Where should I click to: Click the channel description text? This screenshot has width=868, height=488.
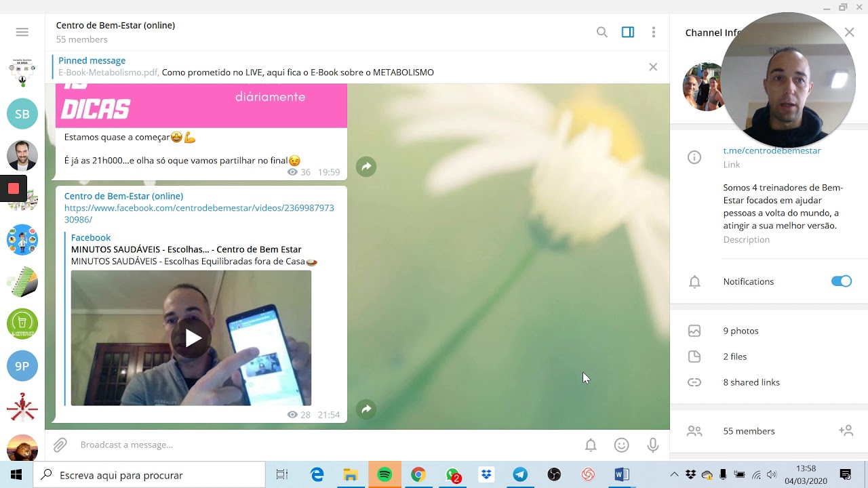[783, 207]
